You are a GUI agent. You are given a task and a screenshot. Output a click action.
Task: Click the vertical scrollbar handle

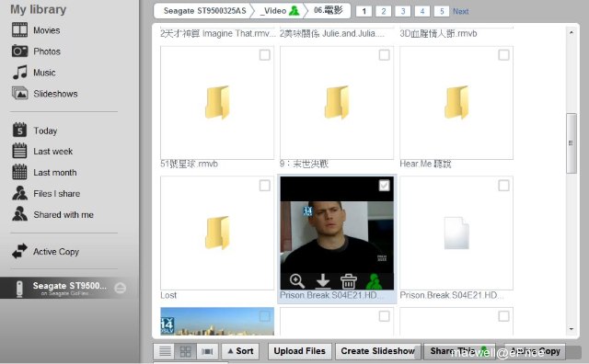pos(571,143)
